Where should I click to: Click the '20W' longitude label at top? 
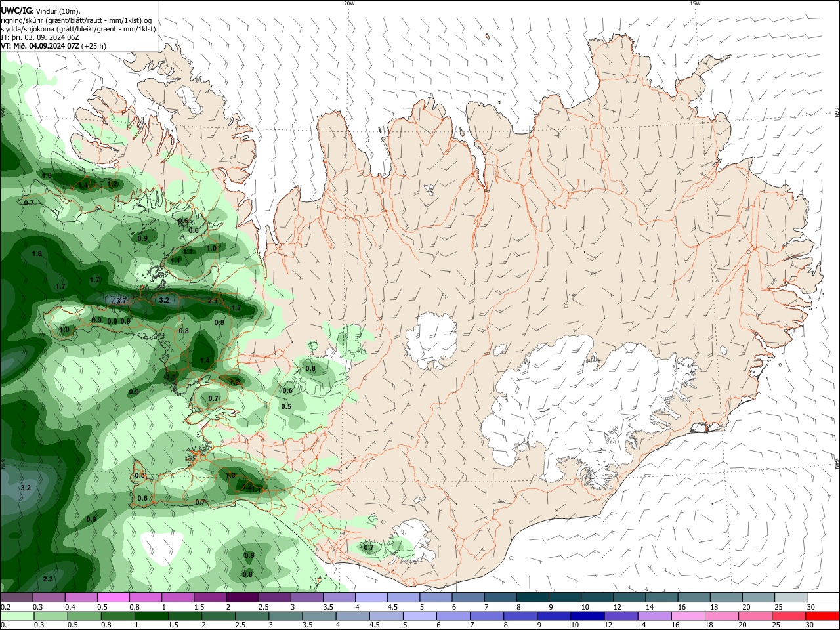coord(349,3)
